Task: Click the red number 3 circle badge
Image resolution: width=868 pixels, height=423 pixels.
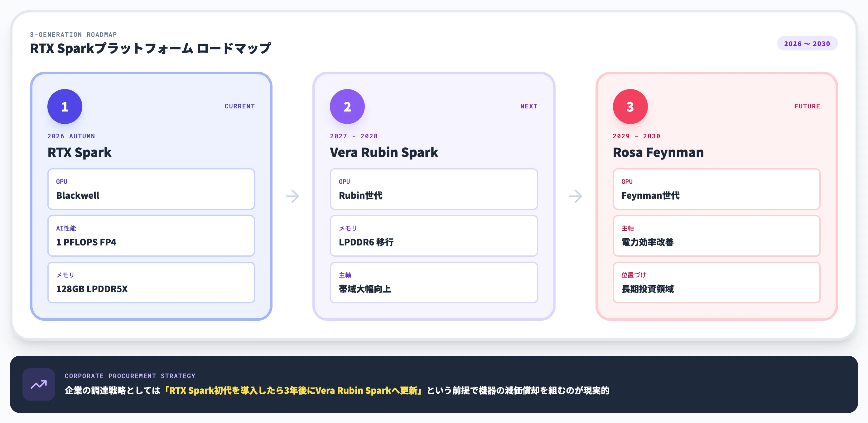Action: coord(630,106)
